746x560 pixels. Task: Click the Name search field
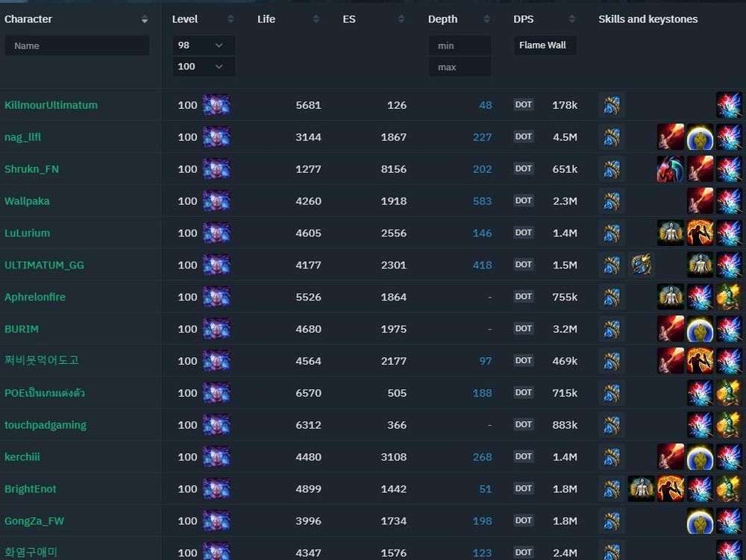point(77,45)
